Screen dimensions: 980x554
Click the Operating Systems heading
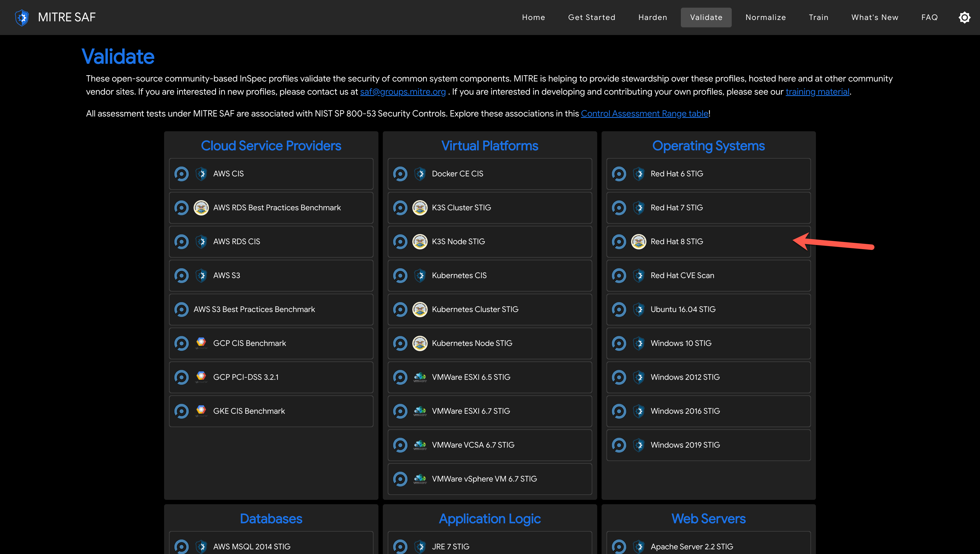point(708,146)
